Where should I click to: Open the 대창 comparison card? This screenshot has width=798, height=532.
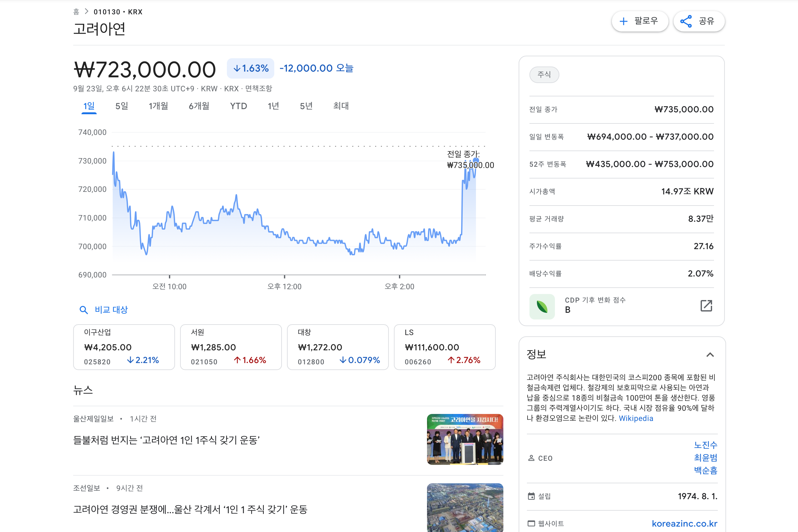coord(338,347)
